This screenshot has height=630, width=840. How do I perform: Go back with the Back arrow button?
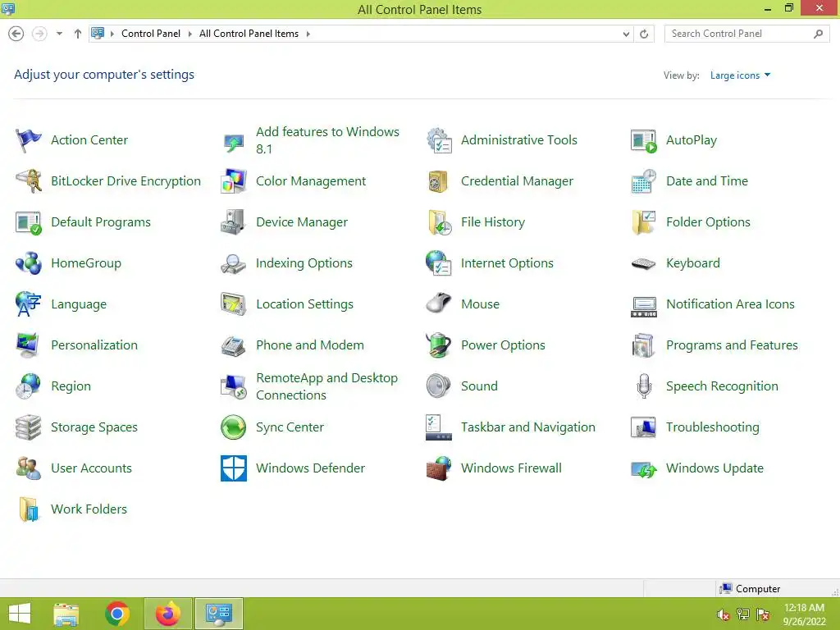[x=16, y=34]
